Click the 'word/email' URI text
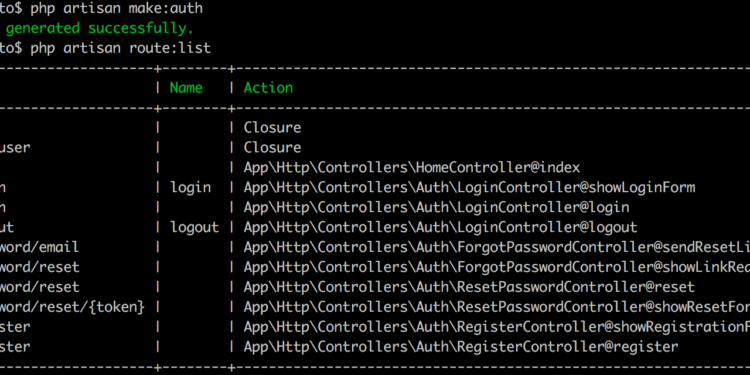 click(39, 247)
